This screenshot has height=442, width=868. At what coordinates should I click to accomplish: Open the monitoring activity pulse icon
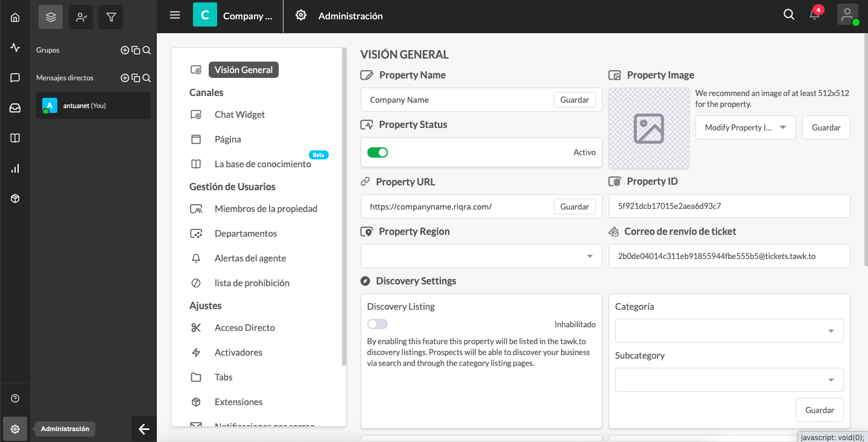pos(15,47)
